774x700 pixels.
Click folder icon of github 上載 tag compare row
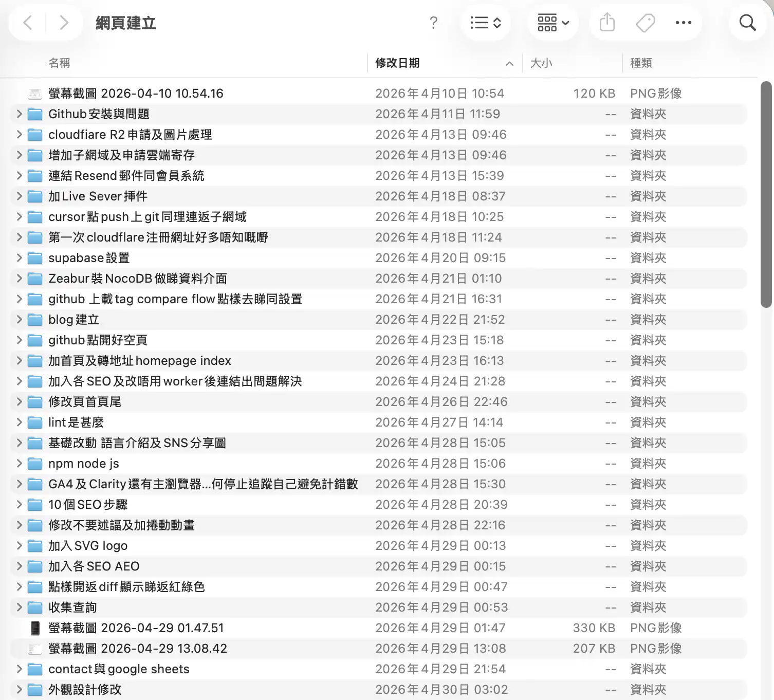point(35,299)
